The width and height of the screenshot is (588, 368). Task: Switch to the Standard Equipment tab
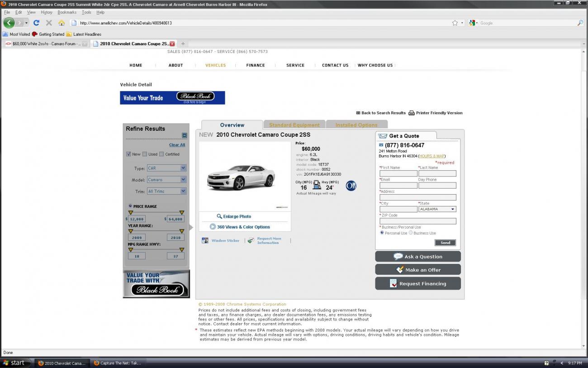click(x=294, y=125)
